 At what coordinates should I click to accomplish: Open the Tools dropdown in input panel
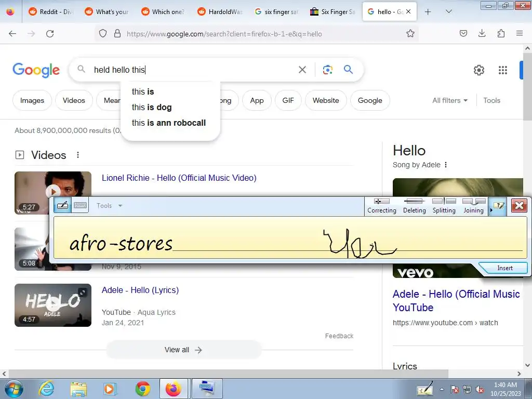pyautogui.click(x=109, y=206)
